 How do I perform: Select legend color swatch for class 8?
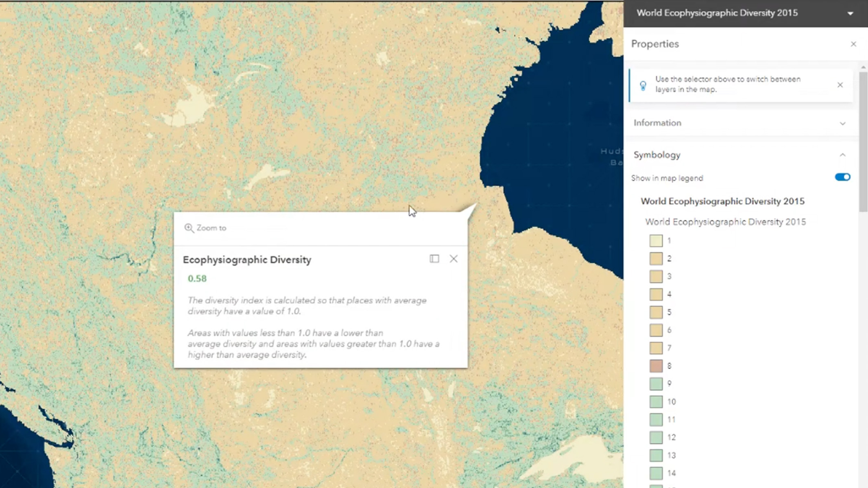coord(656,366)
